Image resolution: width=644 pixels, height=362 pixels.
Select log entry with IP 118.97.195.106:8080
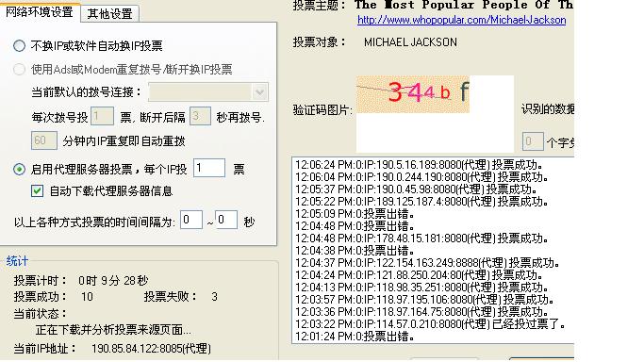pyautogui.click(x=424, y=300)
